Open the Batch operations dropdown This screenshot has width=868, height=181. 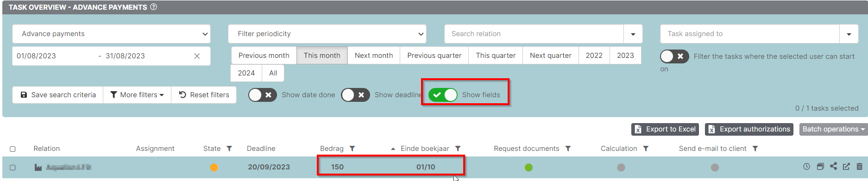pos(833,129)
